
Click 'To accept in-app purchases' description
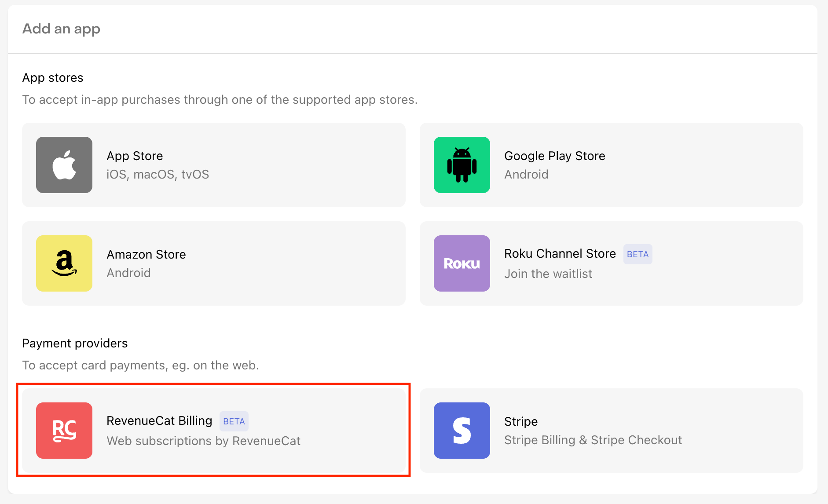(220, 100)
